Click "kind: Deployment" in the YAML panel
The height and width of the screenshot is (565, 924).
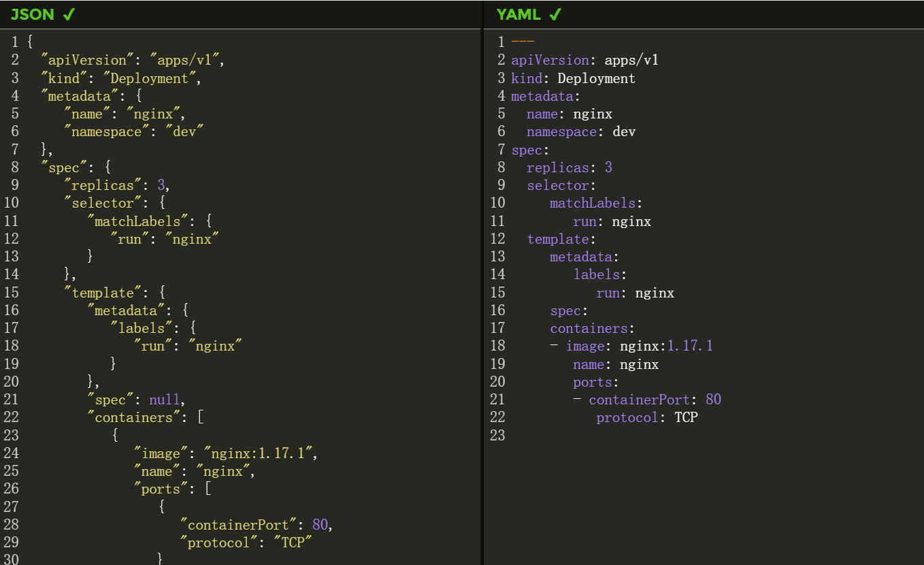point(573,78)
